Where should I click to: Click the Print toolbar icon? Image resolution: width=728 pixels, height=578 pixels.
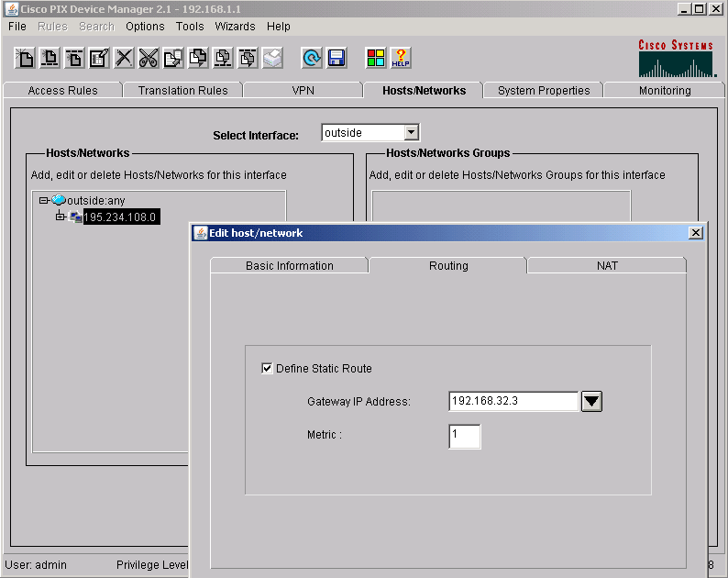pos(272,58)
